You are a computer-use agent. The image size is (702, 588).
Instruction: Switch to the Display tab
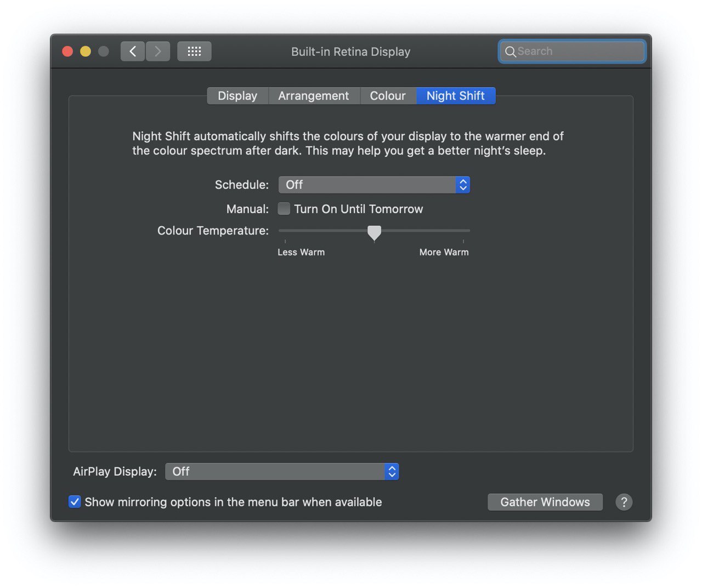pyautogui.click(x=237, y=96)
